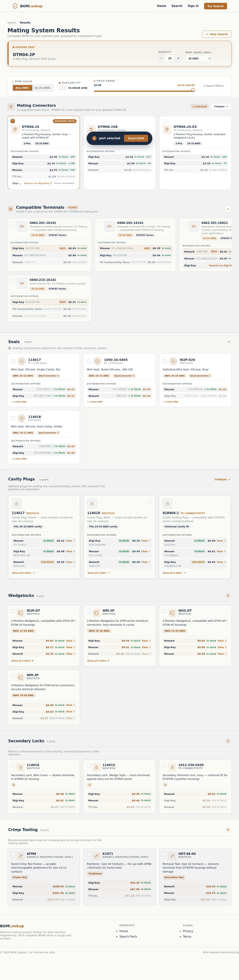The width and height of the screenshot is (239, 980).
Task: Select the AFM8 crimp tool checkbox
Action: coord(13,854)
